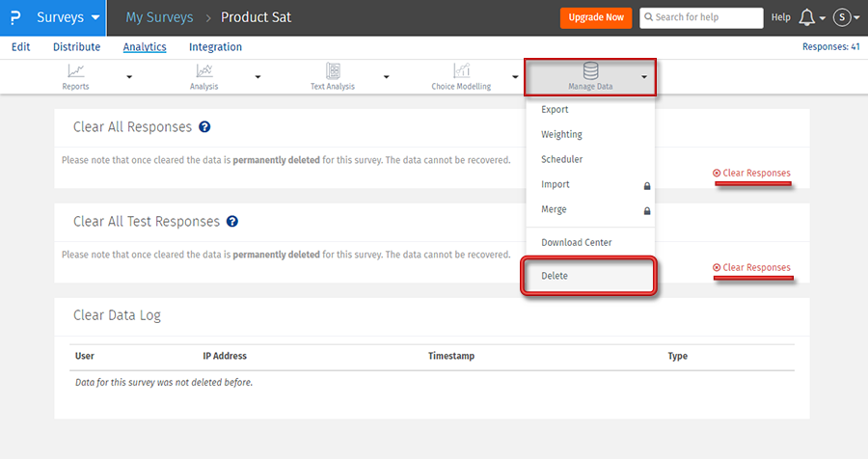Select the Text Analysis icon
Viewport: 868px width, 459px height.
[333, 70]
